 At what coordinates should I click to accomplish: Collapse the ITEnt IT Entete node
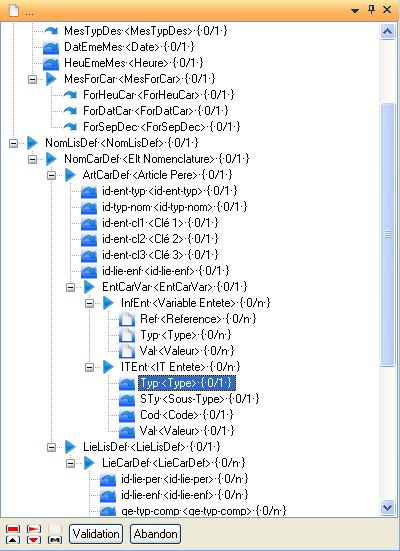90,367
